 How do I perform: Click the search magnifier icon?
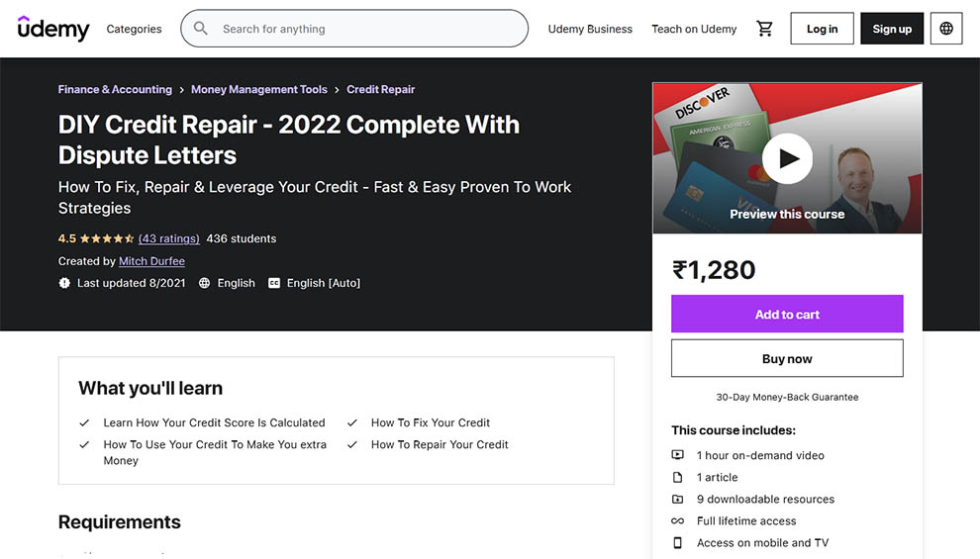[x=201, y=29]
